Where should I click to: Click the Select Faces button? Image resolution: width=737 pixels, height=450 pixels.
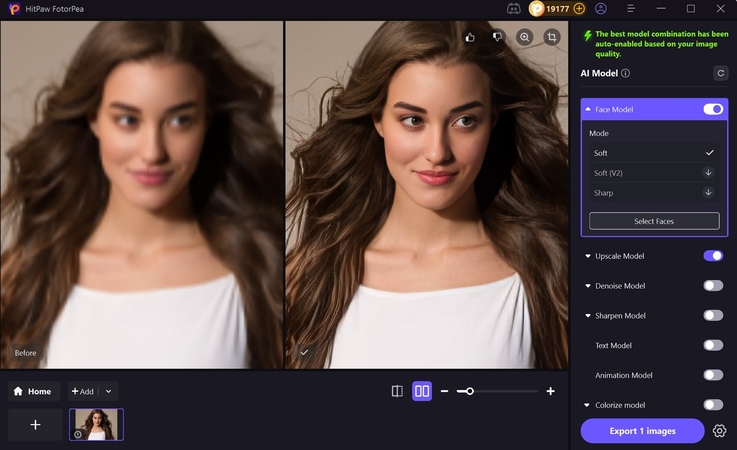tap(654, 221)
